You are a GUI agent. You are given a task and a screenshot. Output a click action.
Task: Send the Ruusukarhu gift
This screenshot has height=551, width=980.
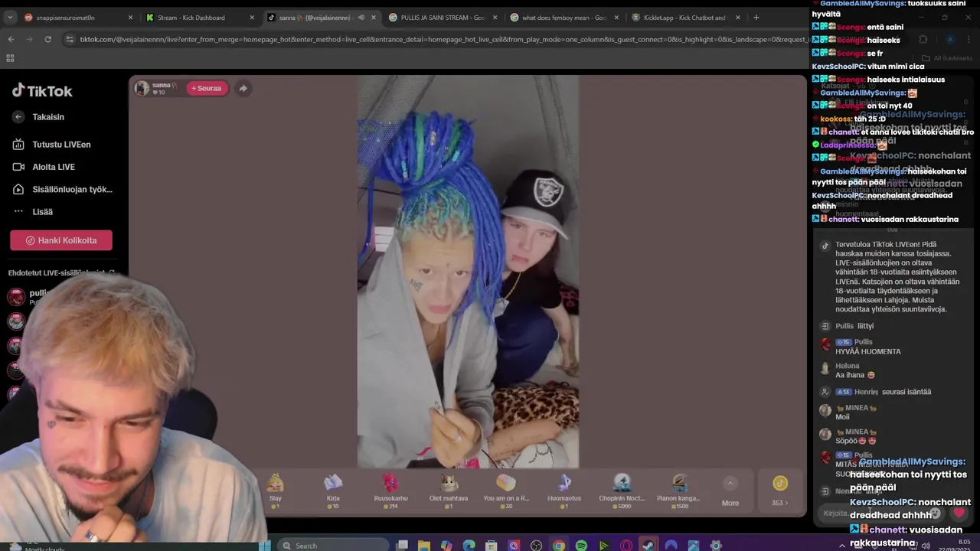click(391, 490)
